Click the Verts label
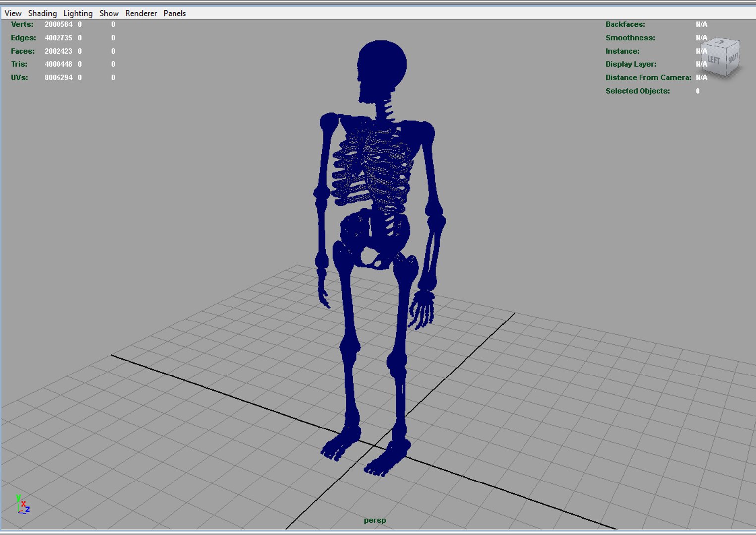This screenshot has height=535, width=756. [22, 24]
